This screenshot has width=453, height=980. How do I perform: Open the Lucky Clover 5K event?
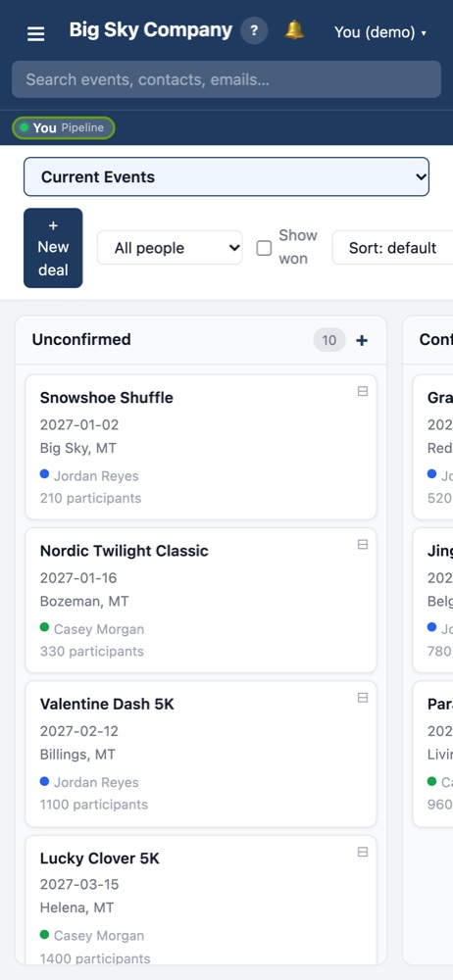click(x=99, y=858)
